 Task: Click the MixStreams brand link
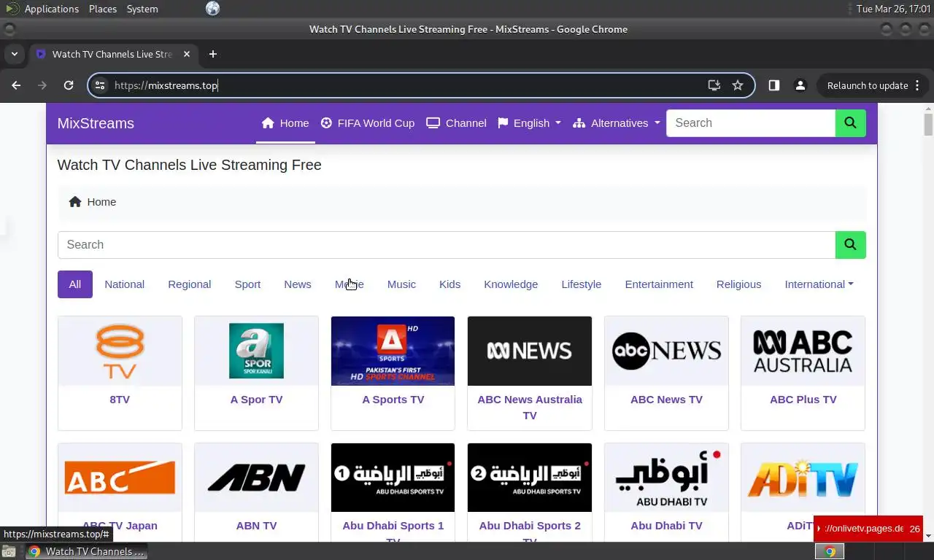pyautogui.click(x=96, y=123)
